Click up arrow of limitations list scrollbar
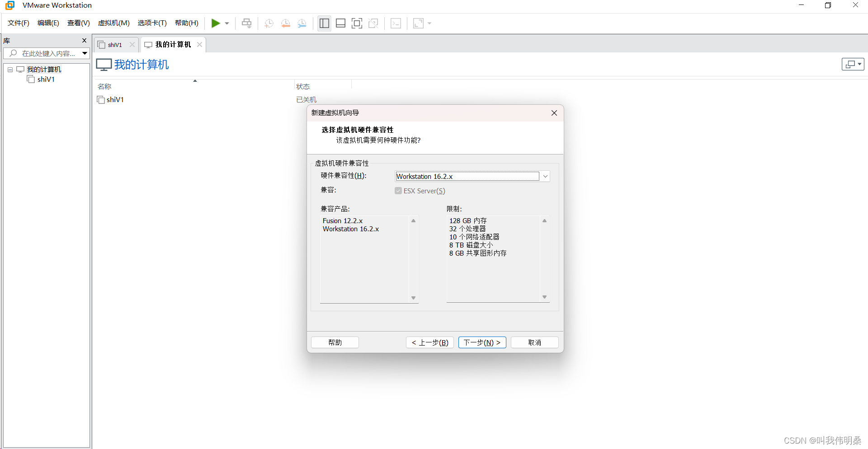This screenshot has height=449, width=868. [x=544, y=220]
